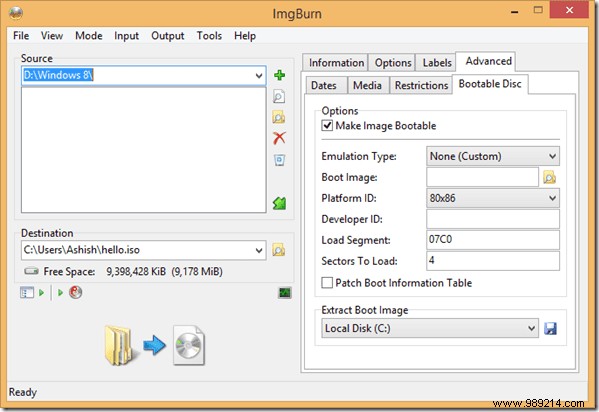Open the Help menu
The image size is (599, 412).
coord(245,36)
